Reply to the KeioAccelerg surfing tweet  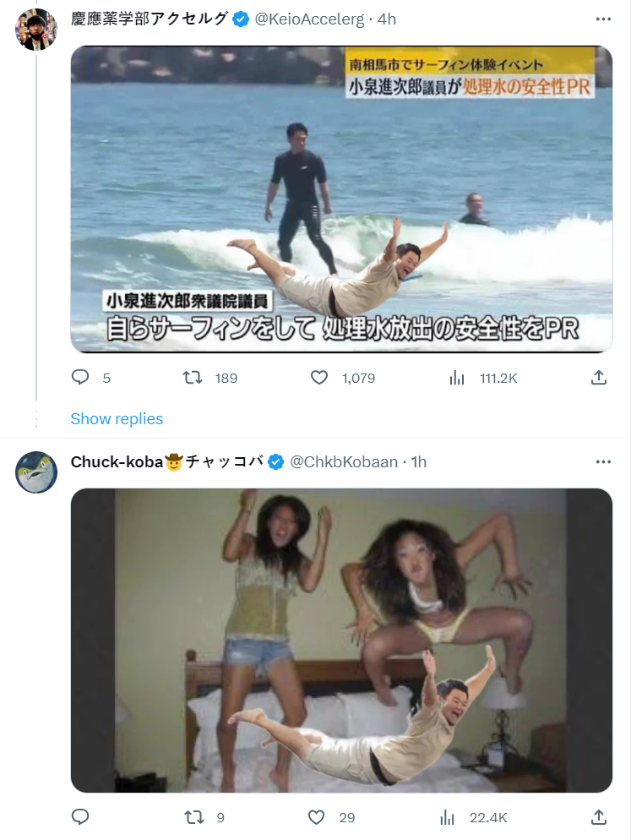click(x=80, y=378)
